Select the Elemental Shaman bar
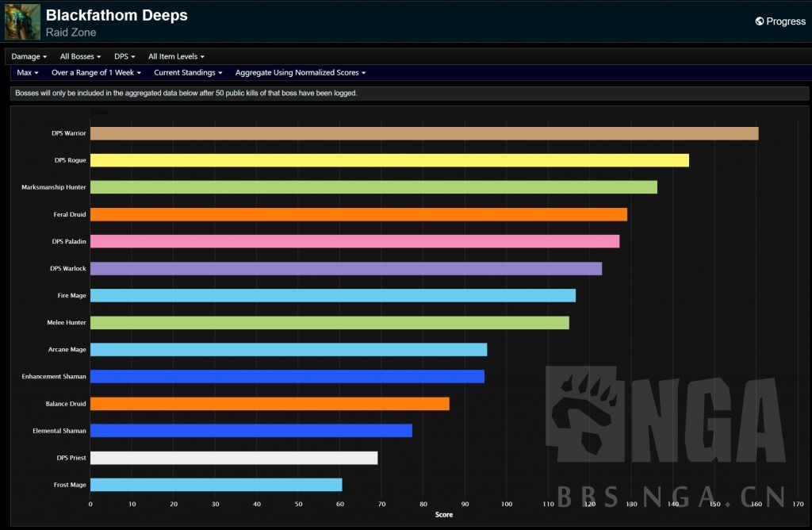Image resolution: width=812 pixels, height=530 pixels. [x=251, y=431]
